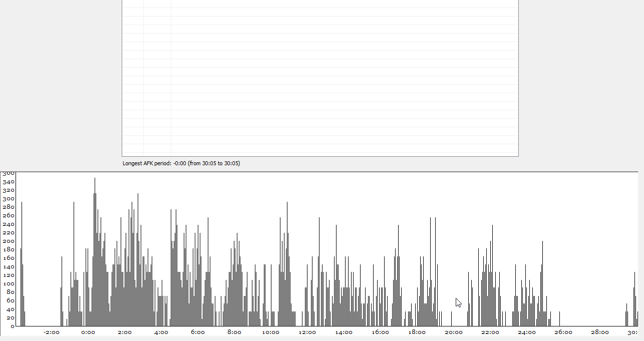Viewport: 644px width, 341px height.
Task: Click the 220 value on vertical axis
Action: [x=9, y=233]
